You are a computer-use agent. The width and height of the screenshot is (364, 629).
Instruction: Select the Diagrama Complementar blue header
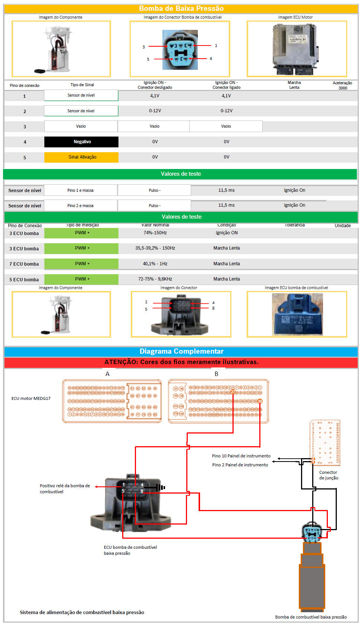181,351
